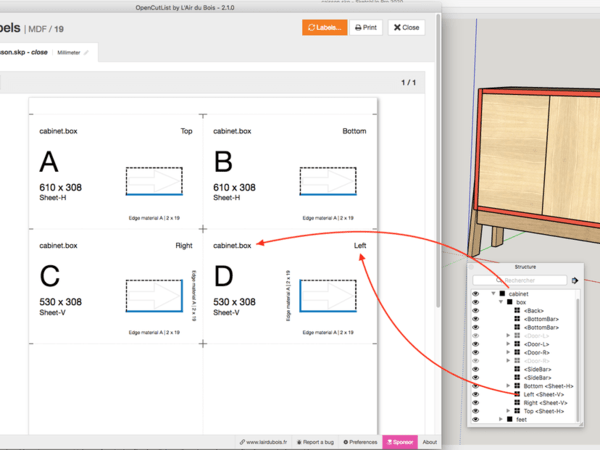Edit the Millimeter unit pencil icon
This screenshot has width=600, height=450.
tap(86, 51)
